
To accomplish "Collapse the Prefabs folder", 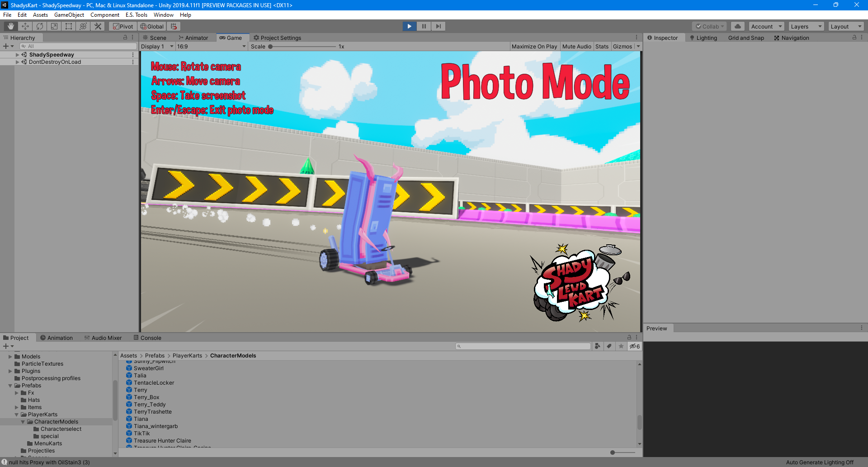I will tap(10, 386).
